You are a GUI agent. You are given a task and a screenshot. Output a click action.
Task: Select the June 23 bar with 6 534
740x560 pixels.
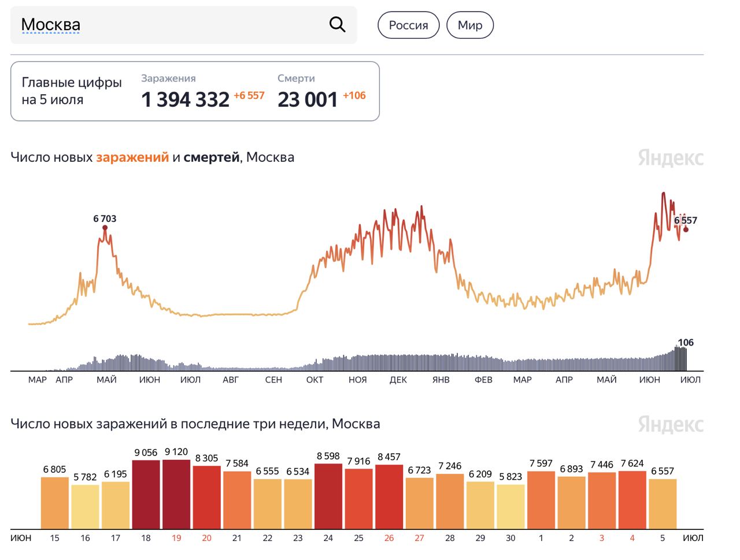[x=298, y=504]
